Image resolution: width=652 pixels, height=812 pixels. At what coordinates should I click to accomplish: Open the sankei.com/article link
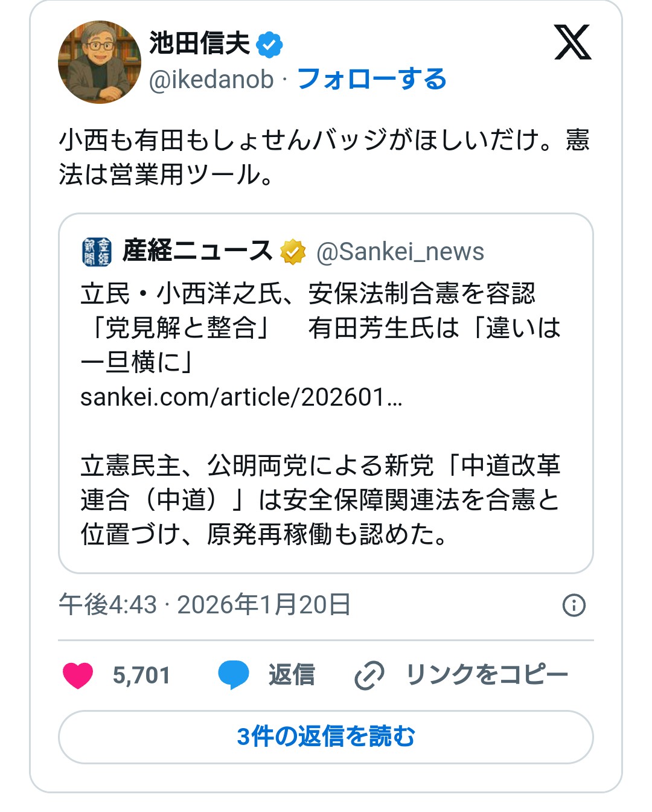pyautogui.click(x=241, y=397)
